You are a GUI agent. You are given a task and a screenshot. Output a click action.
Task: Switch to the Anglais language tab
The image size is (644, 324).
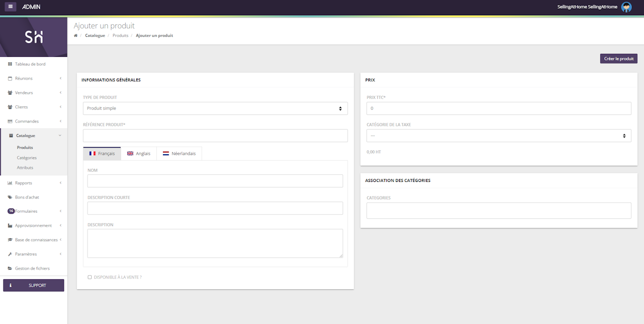click(139, 154)
